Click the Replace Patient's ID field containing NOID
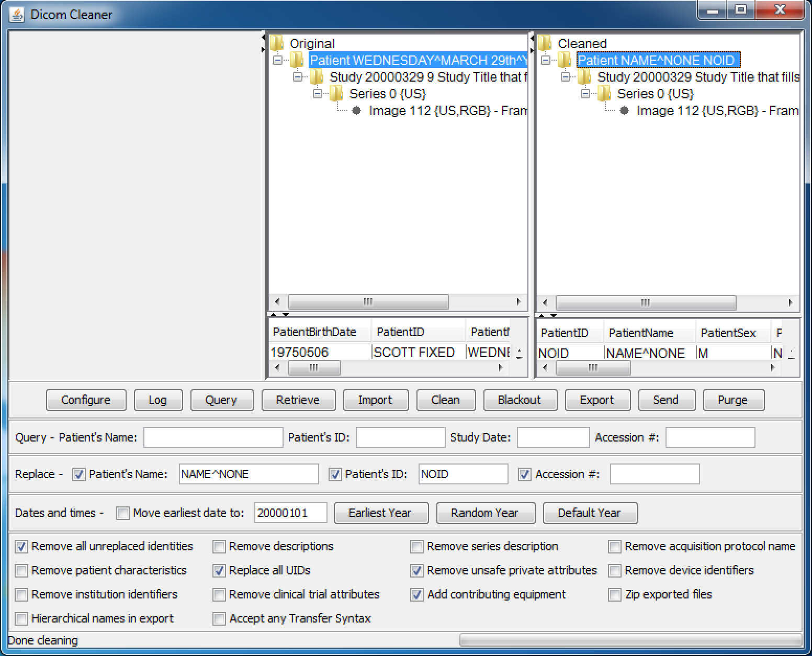The width and height of the screenshot is (812, 656). coord(463,474)
